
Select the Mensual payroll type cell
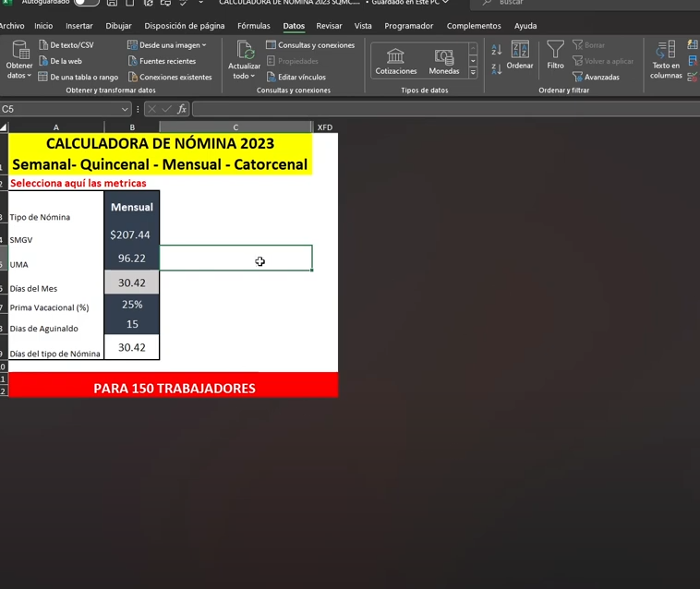(132, 208)
